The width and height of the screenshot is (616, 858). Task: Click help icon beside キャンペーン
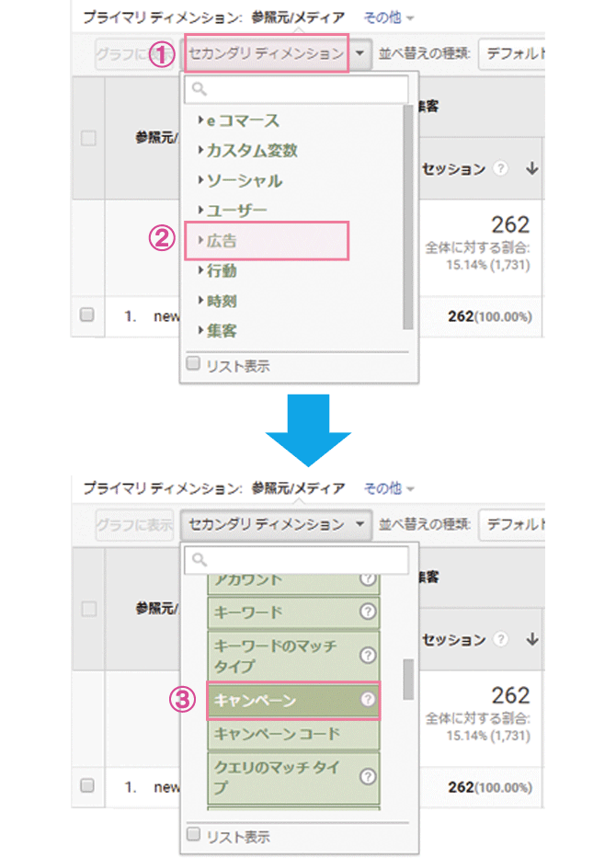368,699
